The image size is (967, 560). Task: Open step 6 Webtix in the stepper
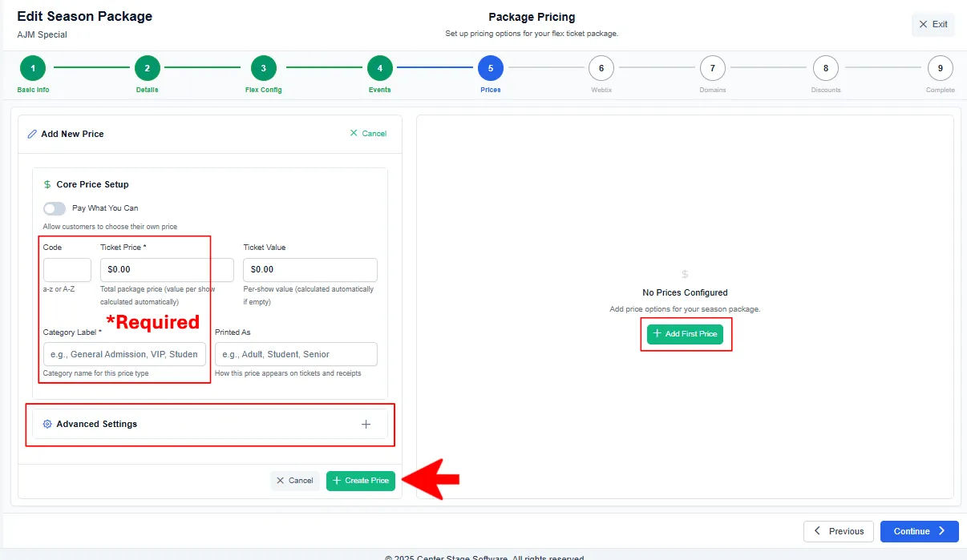[601, 68]
